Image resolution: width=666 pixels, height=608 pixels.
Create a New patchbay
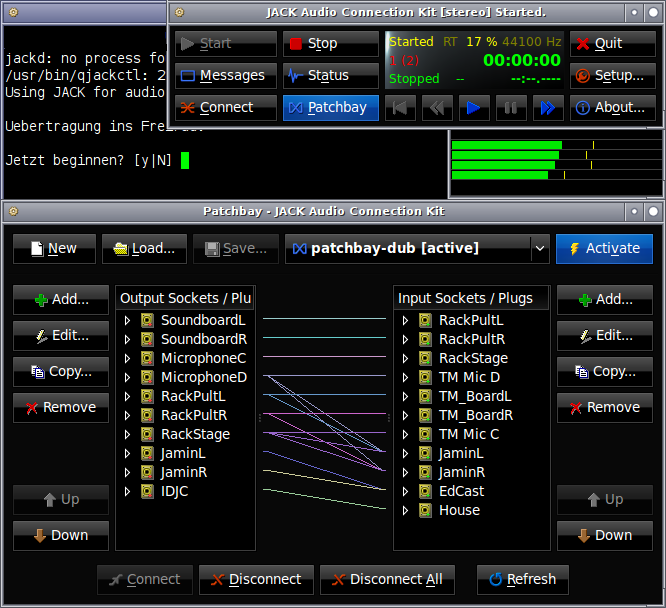tap(54, 249)
